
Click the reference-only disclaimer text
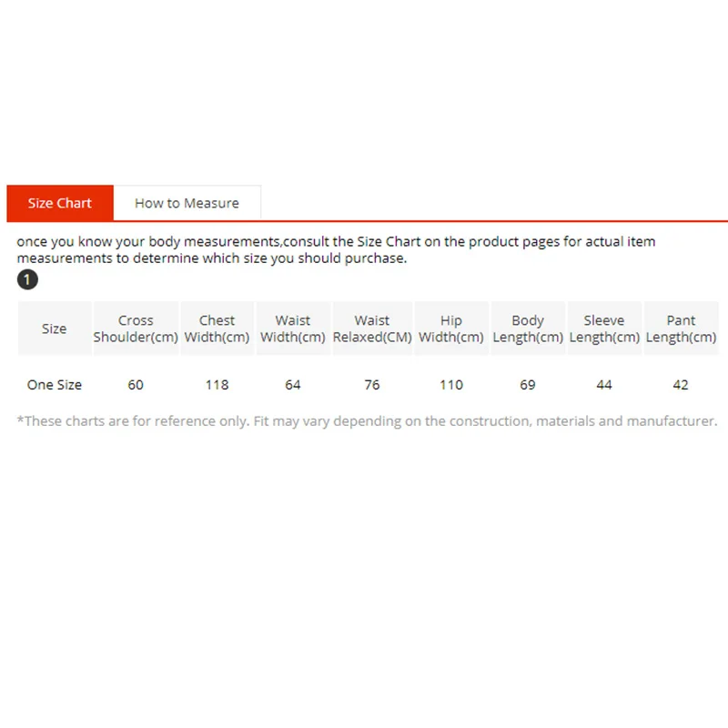[368, 421]
